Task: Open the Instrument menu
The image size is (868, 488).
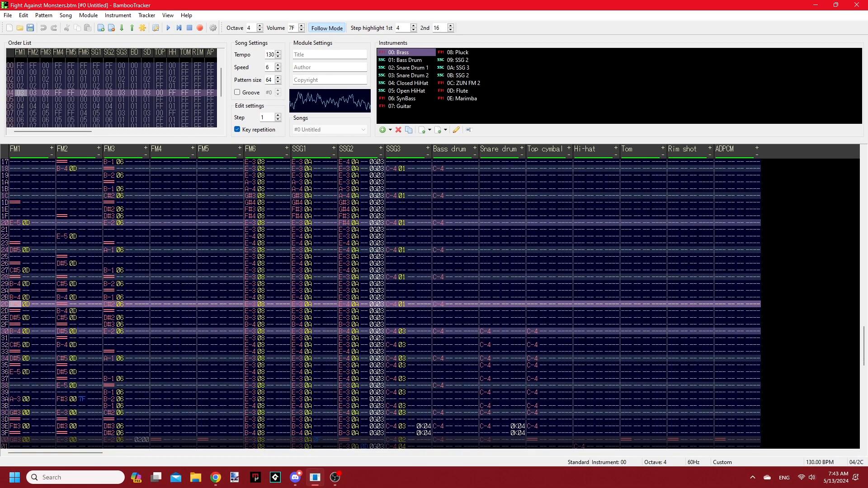Action: coord(118,15)
